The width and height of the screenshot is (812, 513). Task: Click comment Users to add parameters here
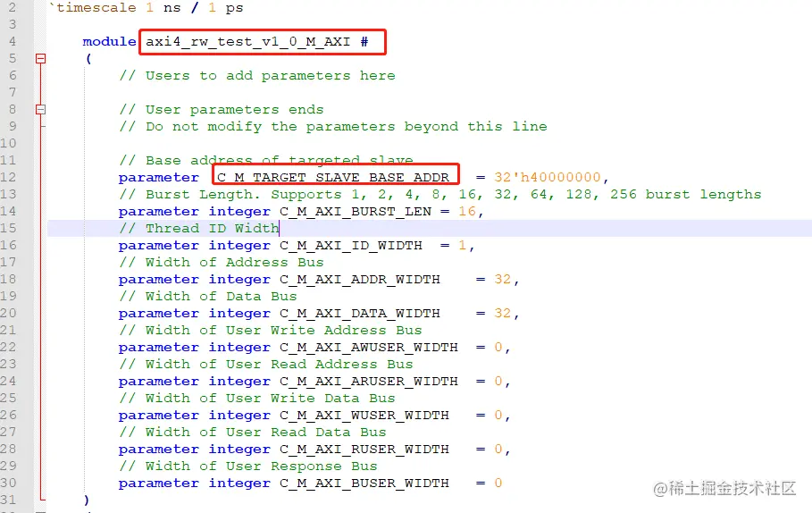(257, 76)
